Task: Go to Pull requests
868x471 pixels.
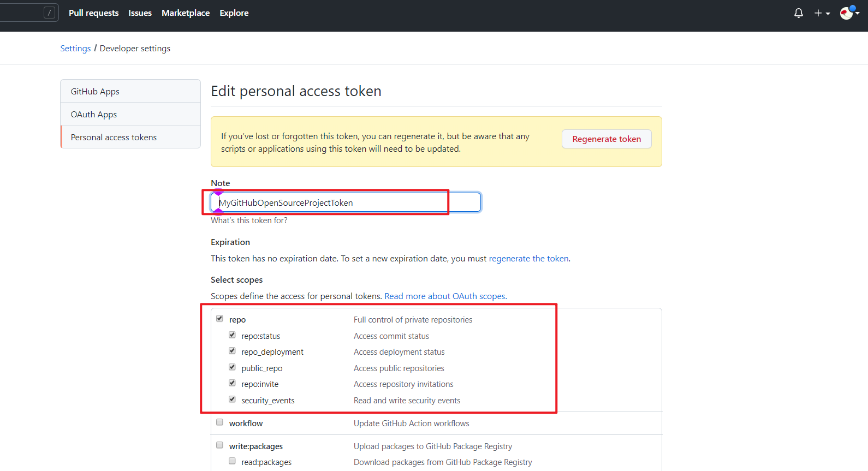Action: (x=93, y=13)
